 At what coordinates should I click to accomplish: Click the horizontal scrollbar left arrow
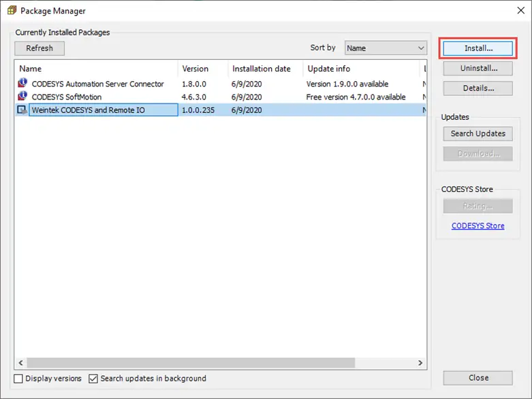20,363
